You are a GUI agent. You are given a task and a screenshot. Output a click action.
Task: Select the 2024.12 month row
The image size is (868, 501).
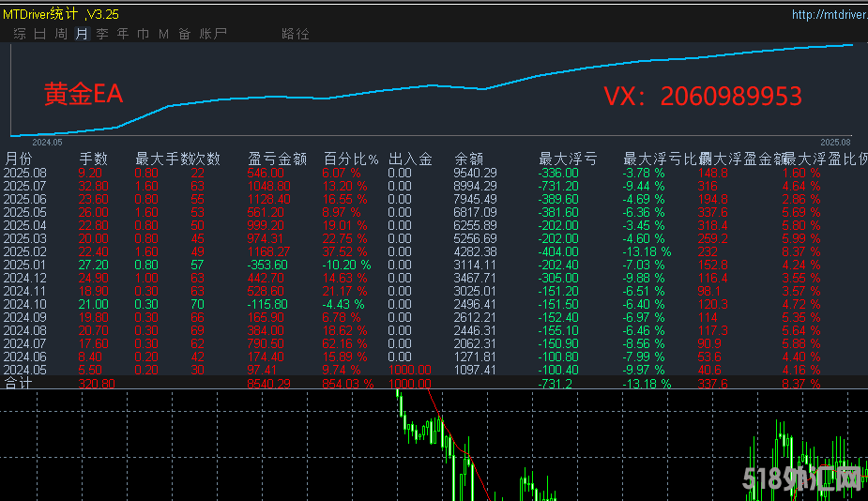pos(434,278)
